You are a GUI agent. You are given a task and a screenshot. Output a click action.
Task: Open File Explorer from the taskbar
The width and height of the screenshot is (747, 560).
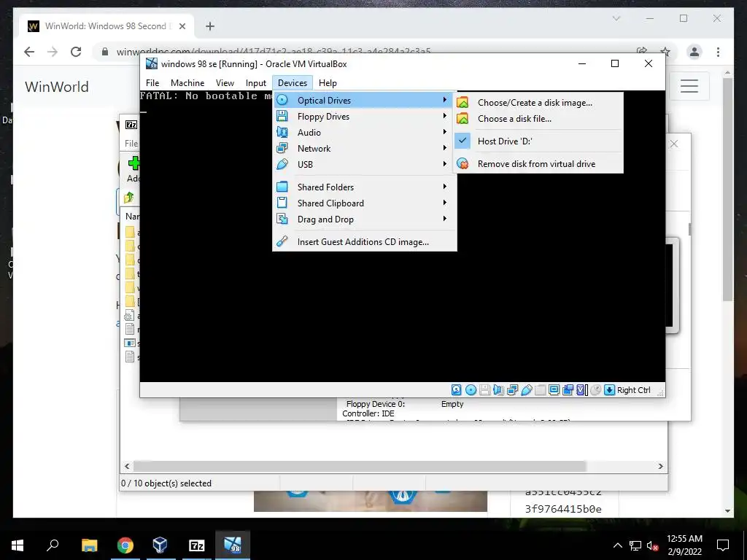click(89, 545)
